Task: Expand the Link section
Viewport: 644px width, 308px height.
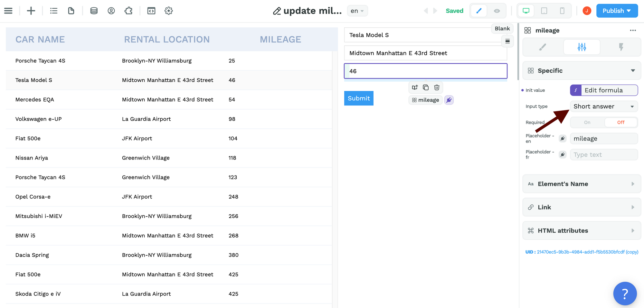Action: (x=582, y=207)
